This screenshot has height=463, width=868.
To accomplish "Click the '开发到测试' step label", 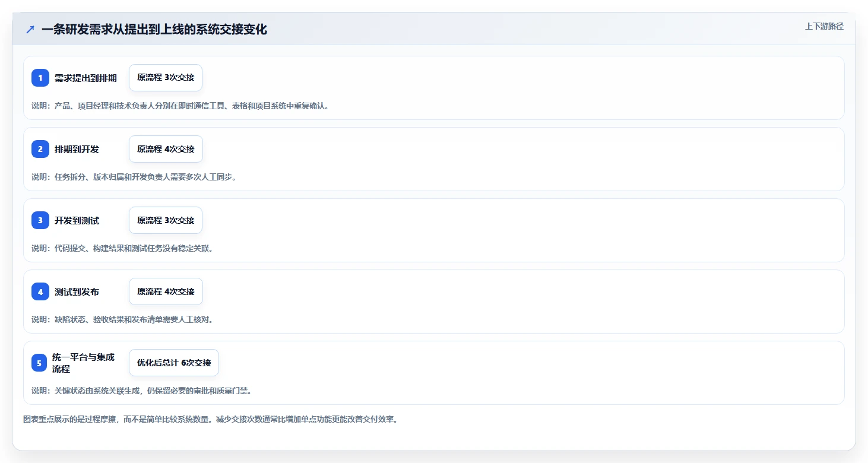I will (x=77, y=220).
